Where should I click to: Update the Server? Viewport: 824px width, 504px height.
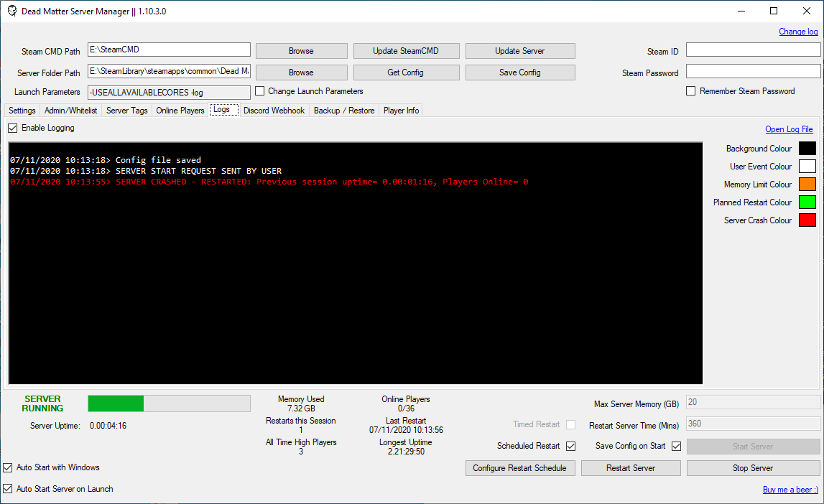pos(519,50)
